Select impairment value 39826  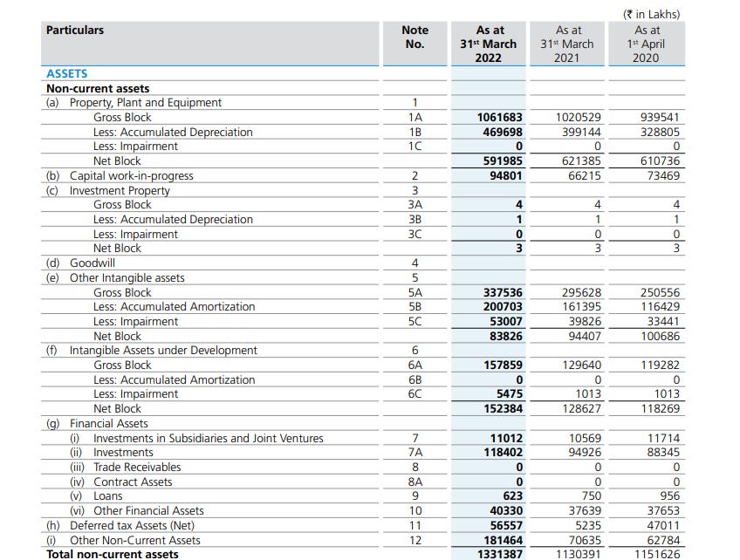coord(585,321)
